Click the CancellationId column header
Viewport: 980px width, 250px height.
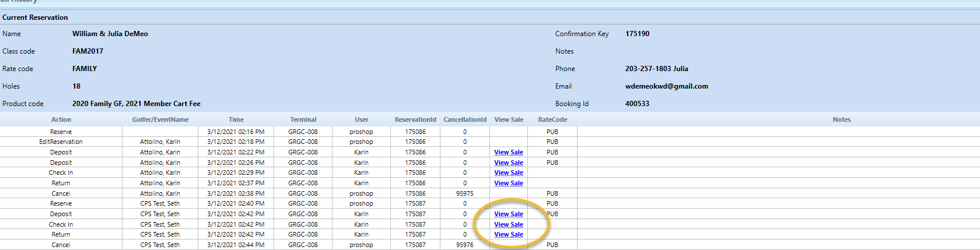coord(464,119)
